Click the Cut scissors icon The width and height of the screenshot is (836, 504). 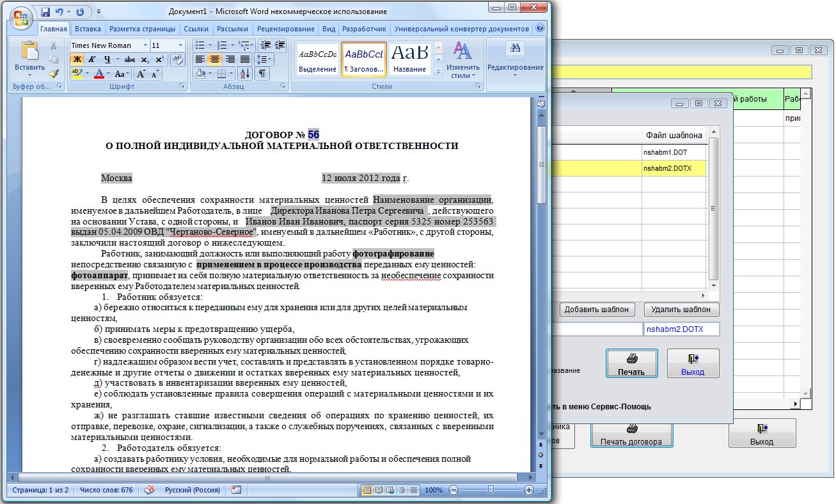coord(54,45)
